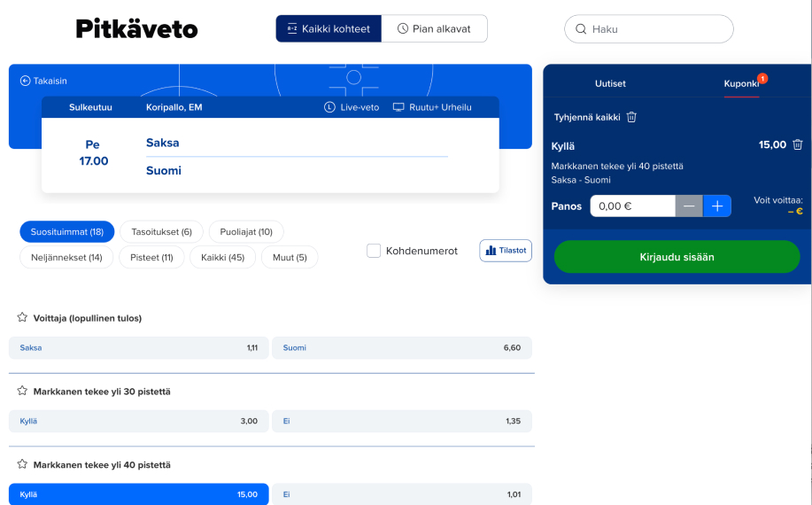Click the Panos stake amount field
This screenshot has height=505, width=812.
pos(632,206)
